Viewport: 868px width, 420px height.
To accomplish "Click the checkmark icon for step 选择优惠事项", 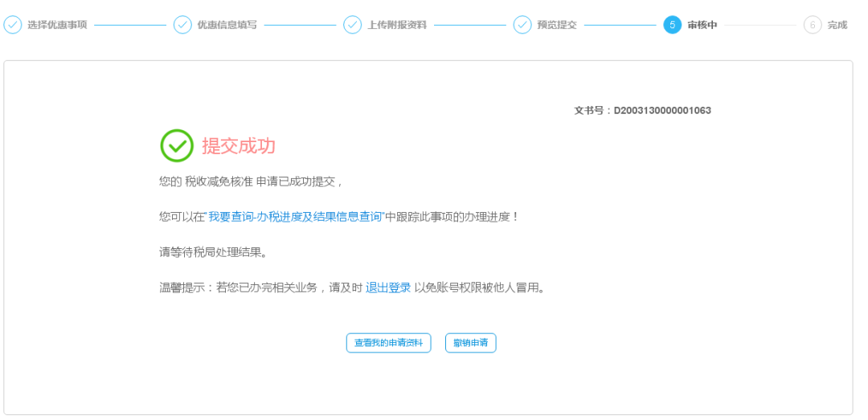I will click(13, 25).
